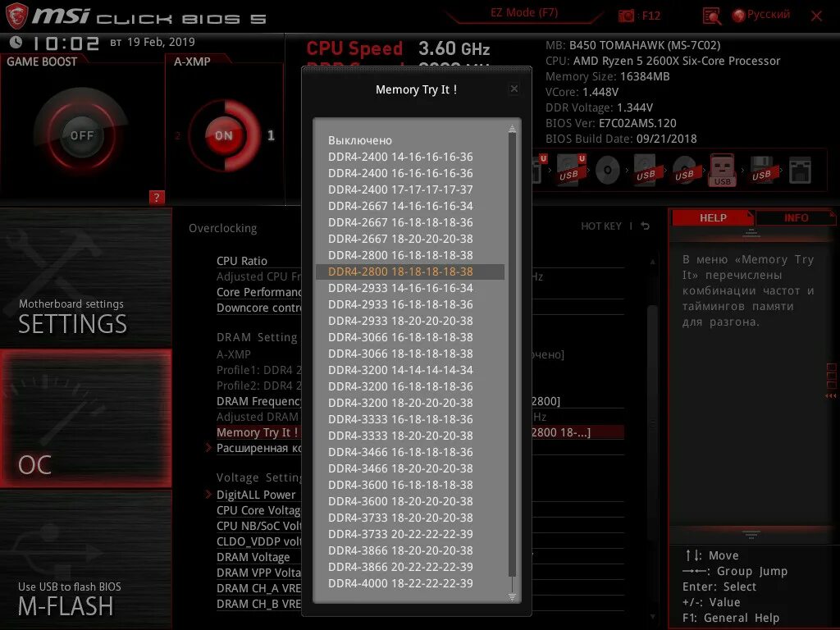
Task: Choose DDR4-3600 16-18-18-18-38 preset
Action: (400, 485)
